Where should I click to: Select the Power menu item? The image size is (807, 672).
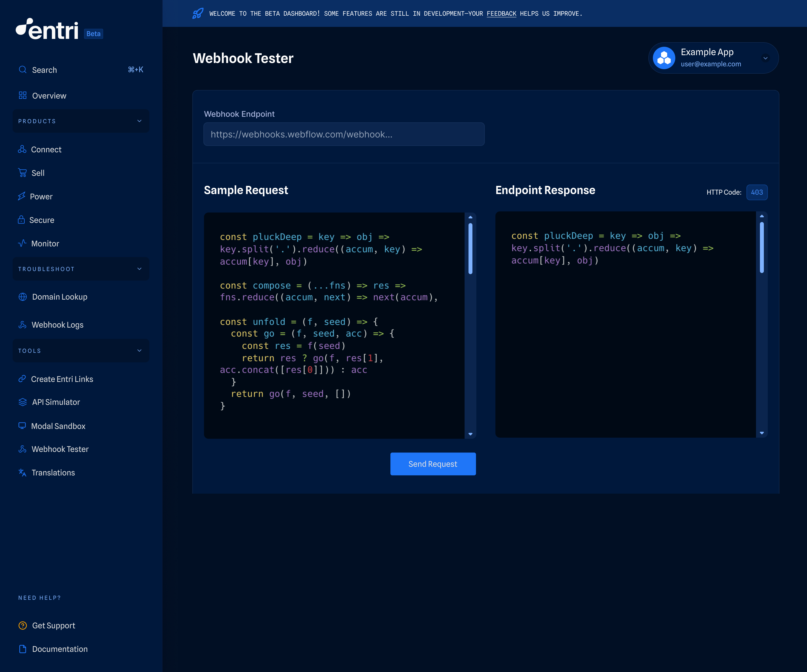[41, 196]
